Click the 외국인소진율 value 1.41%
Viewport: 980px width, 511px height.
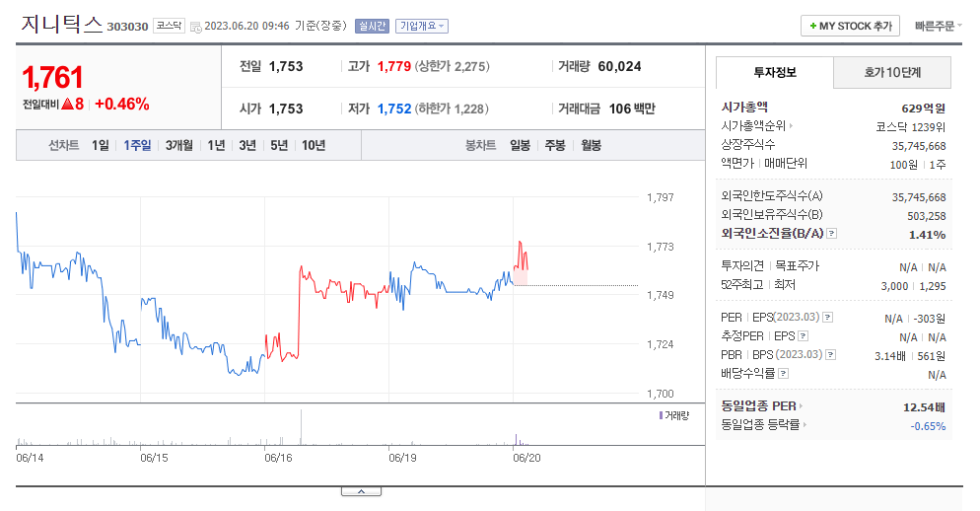(x=927, y=235)
